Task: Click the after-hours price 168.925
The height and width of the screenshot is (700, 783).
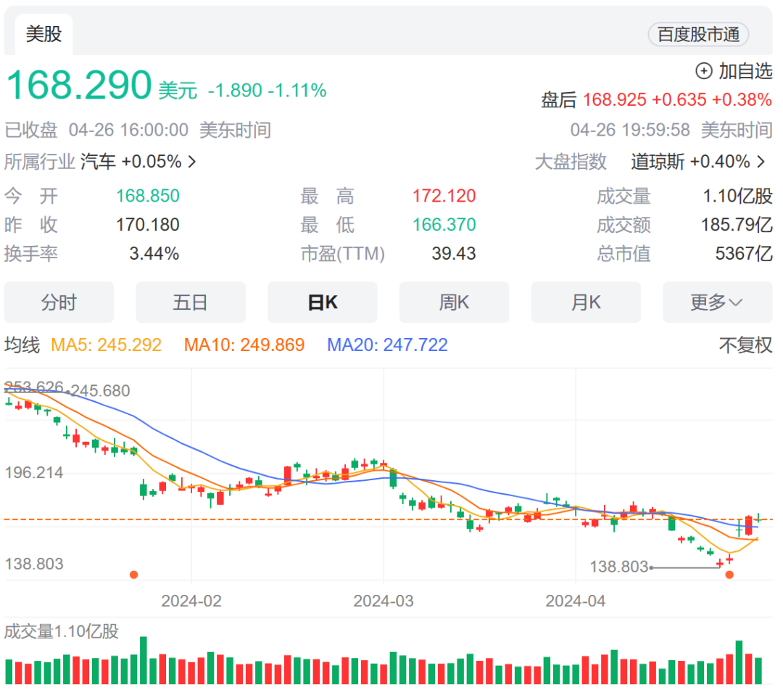Action: tap(614, 99)
